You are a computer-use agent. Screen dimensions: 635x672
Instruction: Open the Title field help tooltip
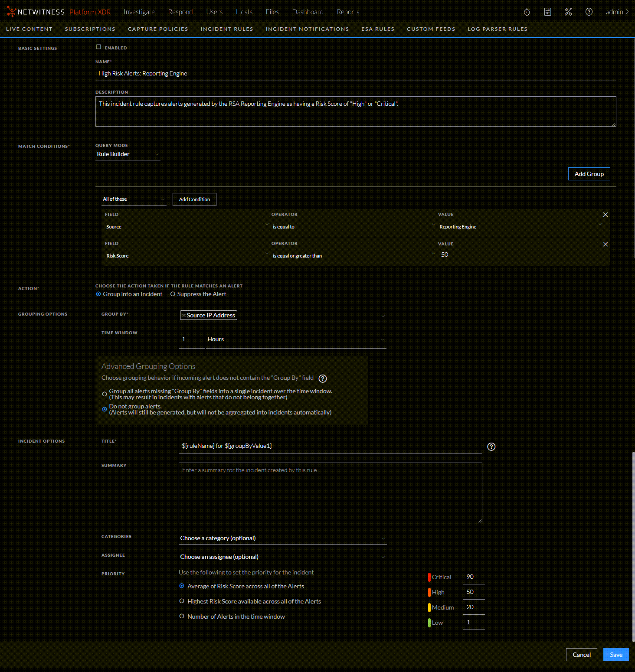[x=491, y=446]
